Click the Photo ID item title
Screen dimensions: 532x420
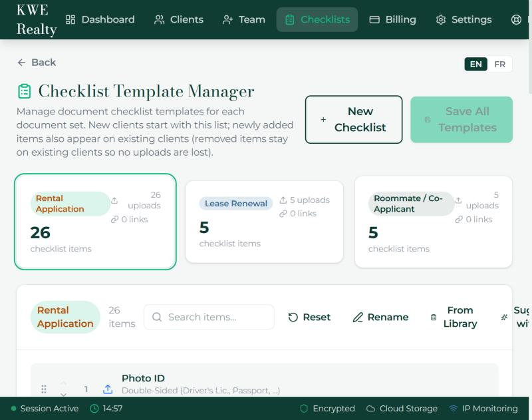click(143, 378)
